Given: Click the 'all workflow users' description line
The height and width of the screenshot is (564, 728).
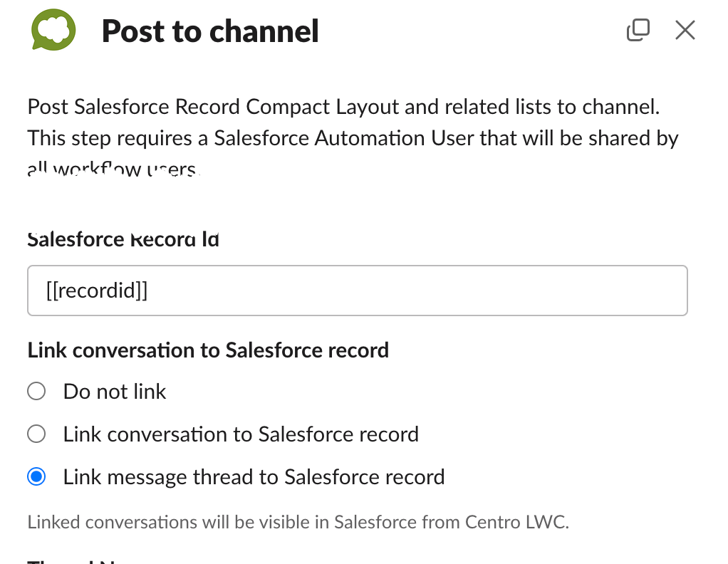Looking at the screenshot, I should tap(114, 169).
